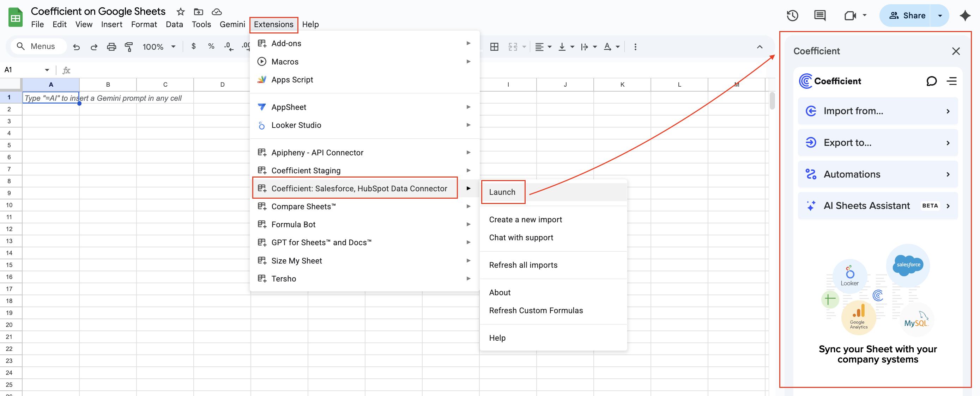Open the text color tool
This screenshot has height=396, width=980.
pos(607,47)
